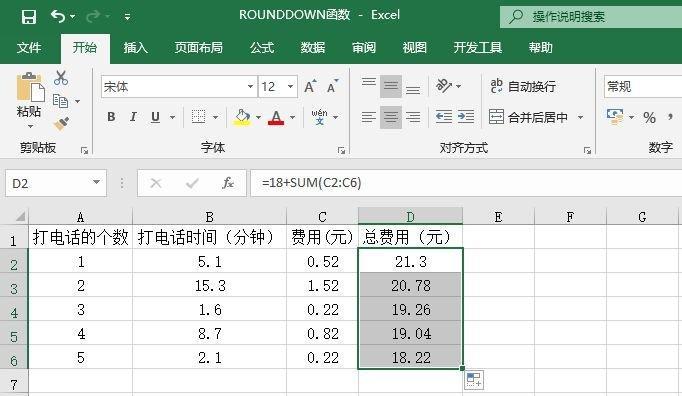Click formula bar showing =18+SUM(C2:C6)

[x=466, y=183]
